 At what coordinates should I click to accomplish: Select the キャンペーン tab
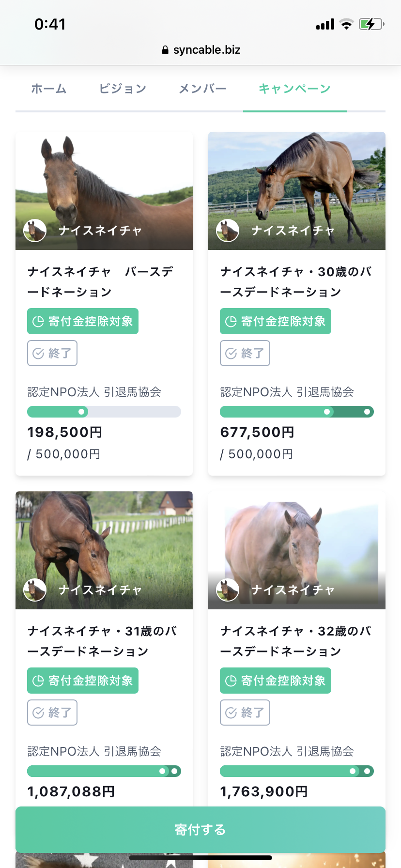(294, 89)
